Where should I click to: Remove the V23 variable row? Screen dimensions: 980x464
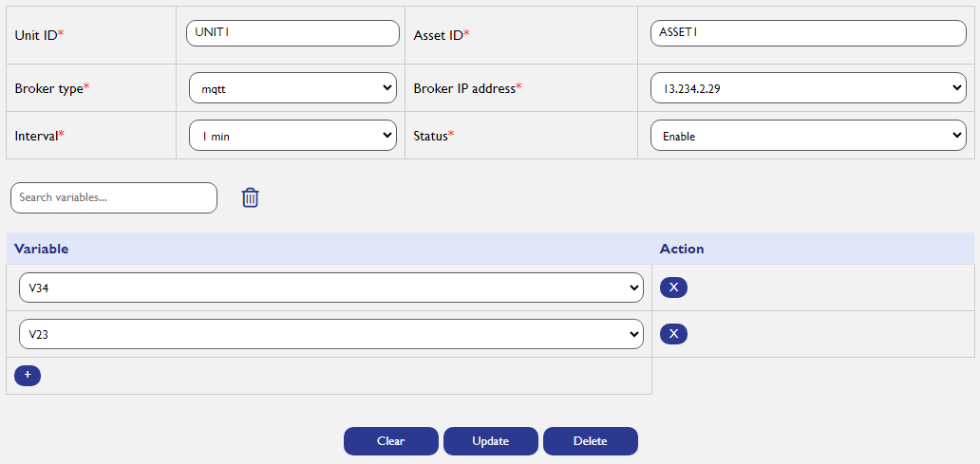tap(674, 334)
